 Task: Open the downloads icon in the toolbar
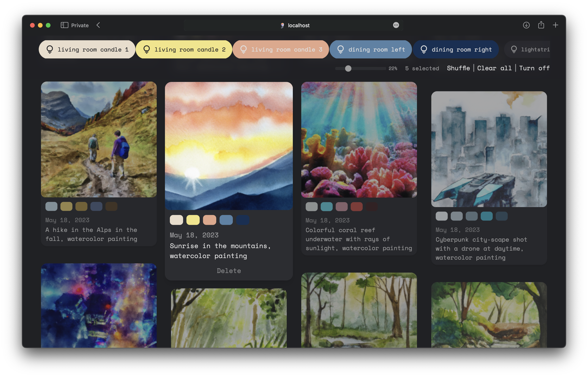[x=526, y=25]
